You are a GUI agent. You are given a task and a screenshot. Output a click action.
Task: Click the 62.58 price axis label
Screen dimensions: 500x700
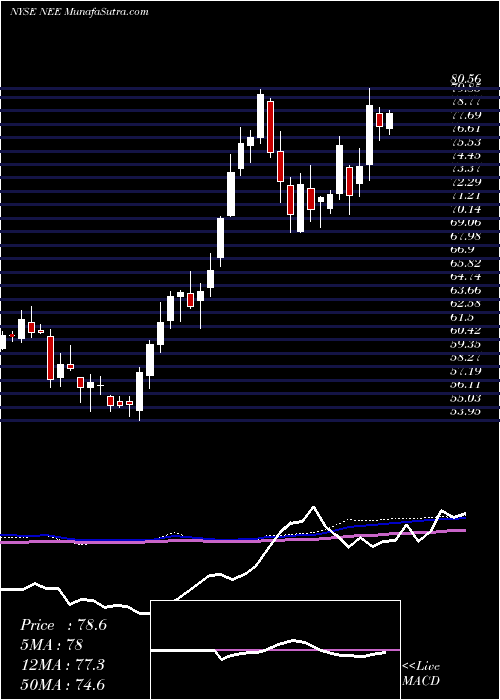[x=465, y=304]
